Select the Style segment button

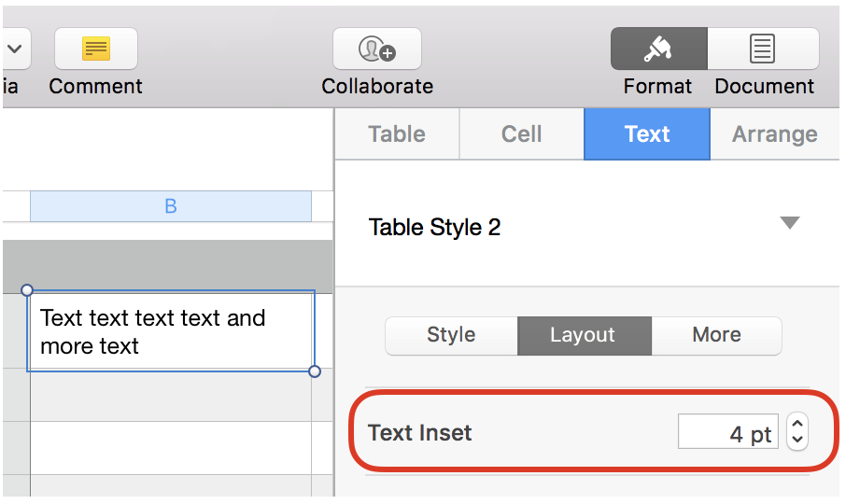[x=451, y=335]
